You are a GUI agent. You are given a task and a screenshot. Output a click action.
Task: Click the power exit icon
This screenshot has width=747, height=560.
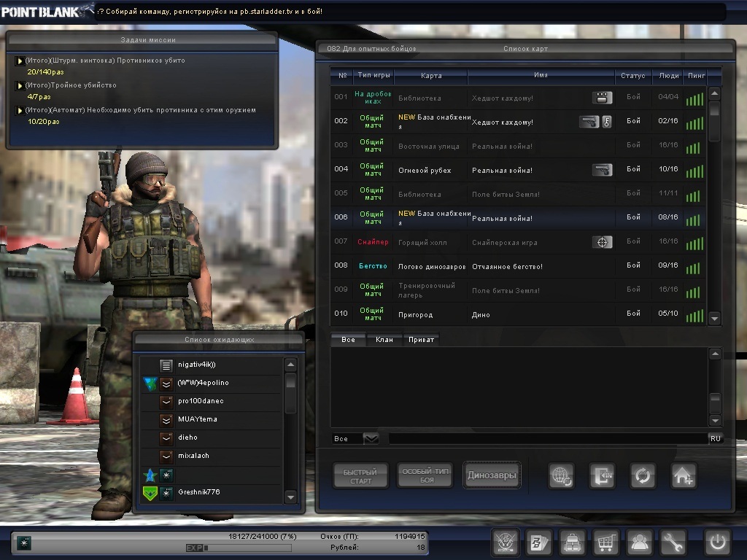point(716,542)
